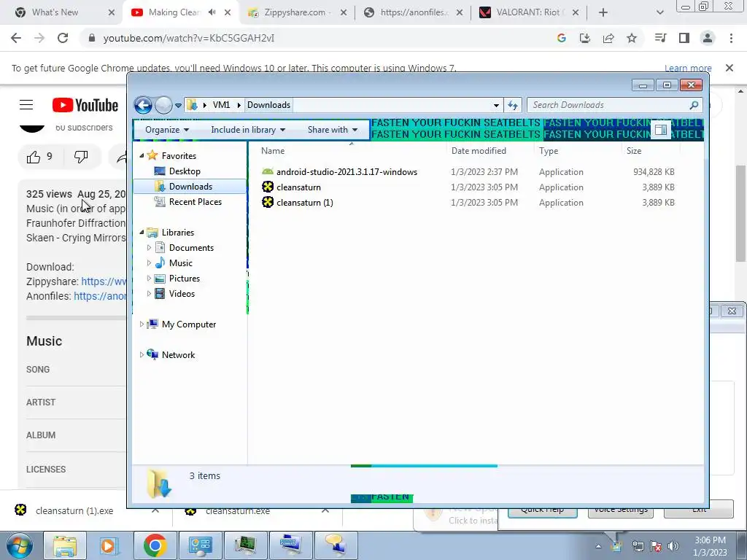
Task: Reload the YouTube page
Action: (63, 38)
